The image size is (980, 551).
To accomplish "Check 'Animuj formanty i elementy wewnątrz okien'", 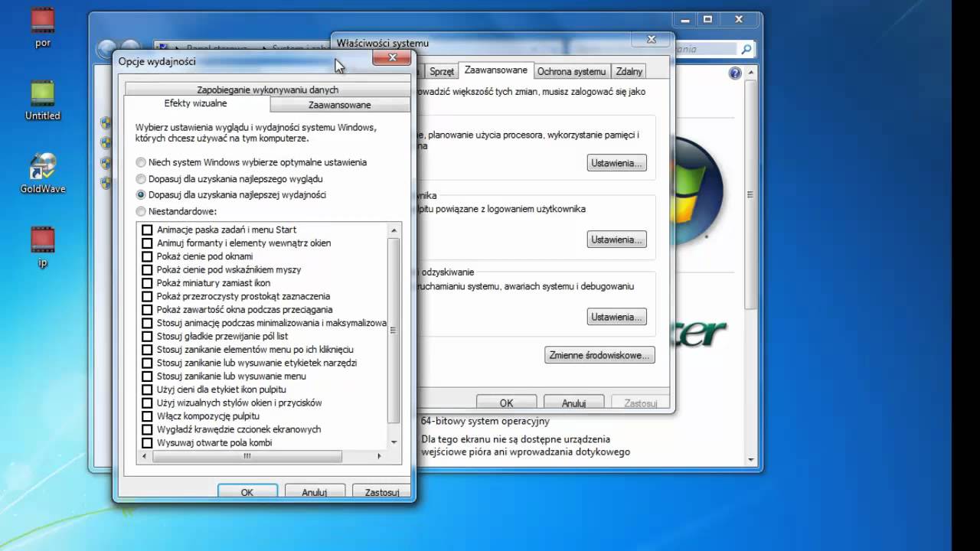I will (x=147, y=243).
